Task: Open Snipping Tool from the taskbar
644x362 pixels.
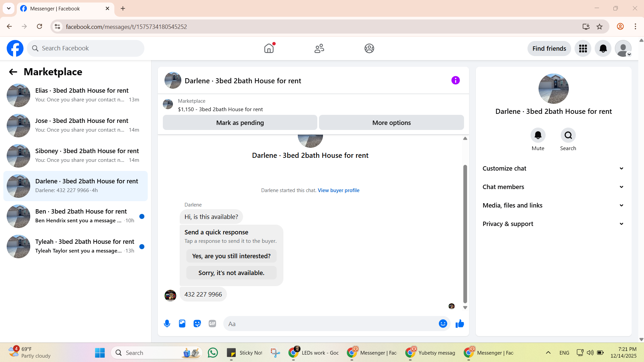Action: (x=275, y=353)
